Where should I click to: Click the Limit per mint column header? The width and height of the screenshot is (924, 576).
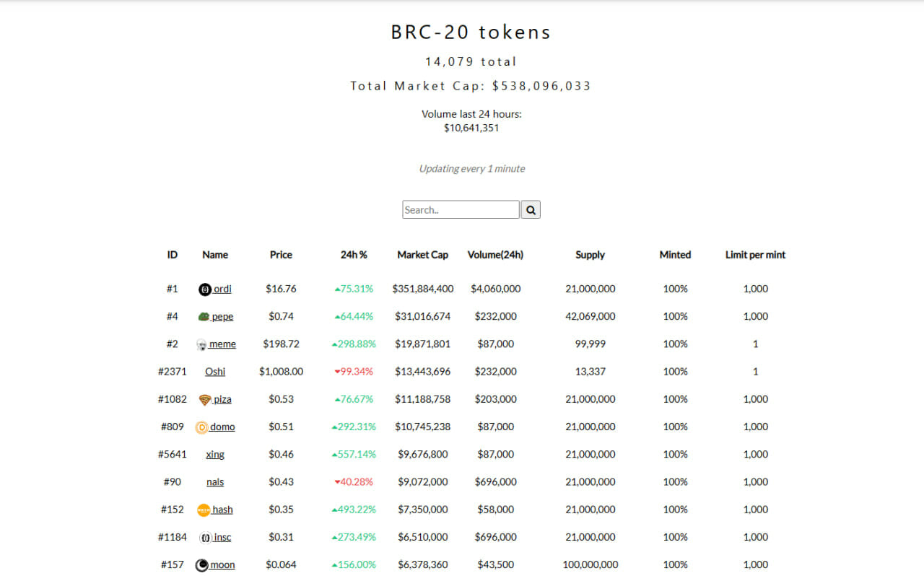tap(755, 255)
